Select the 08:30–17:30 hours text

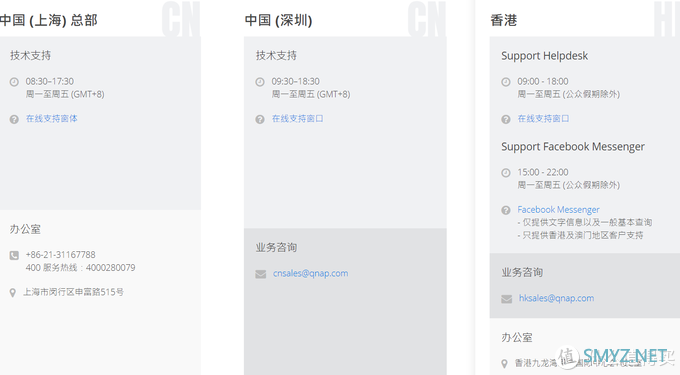pos(49,82)
